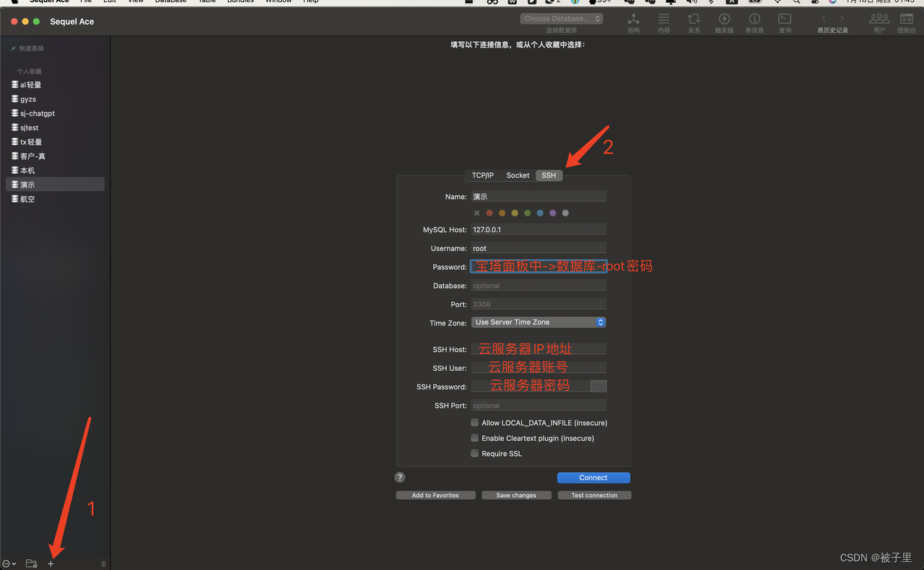The image size is (924, 570).
Task: Select the sj-chatgpt favorite
Action: pyautogui.click(x=55, y=113)
